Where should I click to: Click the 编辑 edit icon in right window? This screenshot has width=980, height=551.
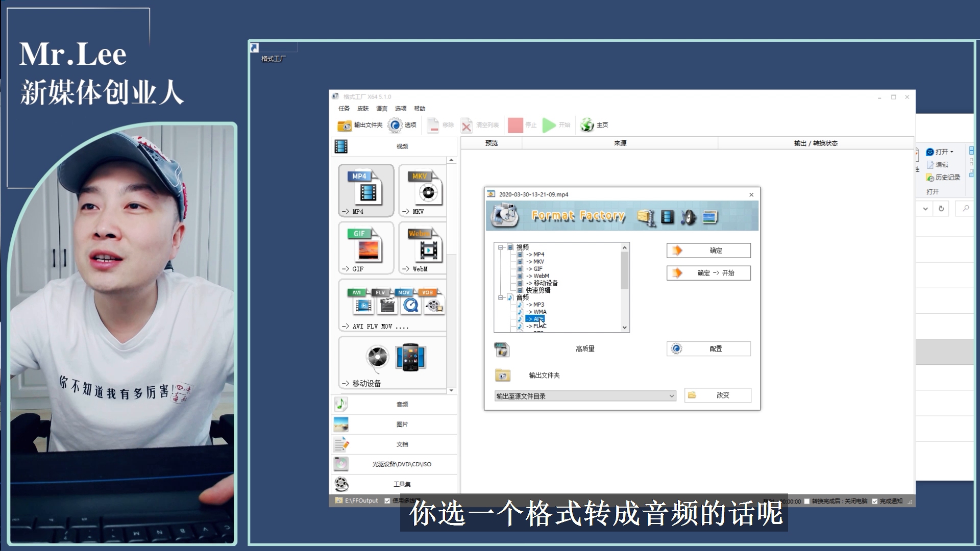click(x=930, y=165)
